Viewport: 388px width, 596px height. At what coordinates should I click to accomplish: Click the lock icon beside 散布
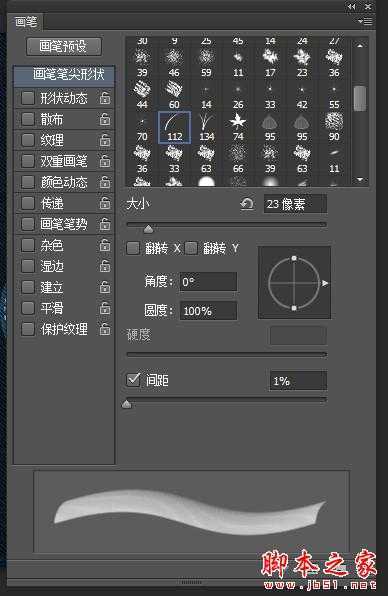click(105, 119)
